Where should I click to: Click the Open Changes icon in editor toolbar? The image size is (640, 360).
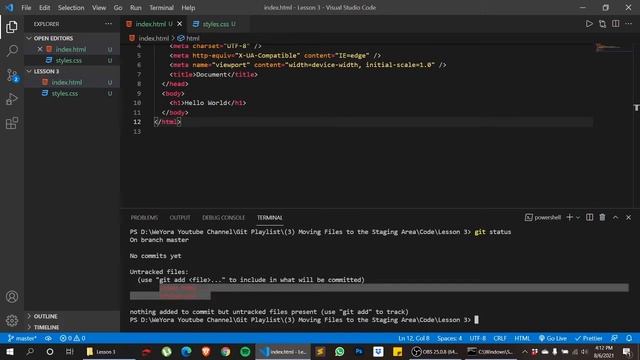(x=602, y=24)
